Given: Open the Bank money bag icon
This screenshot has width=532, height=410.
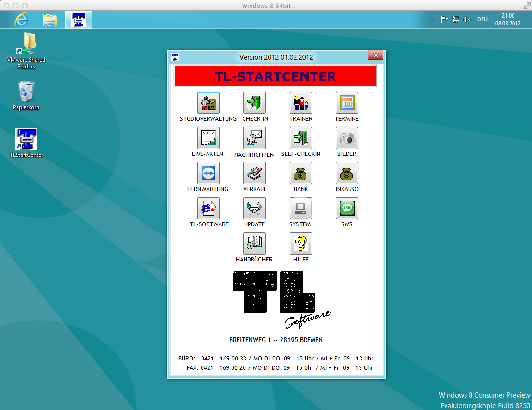Looking at the screenshot, I should [x=300, y=173].
